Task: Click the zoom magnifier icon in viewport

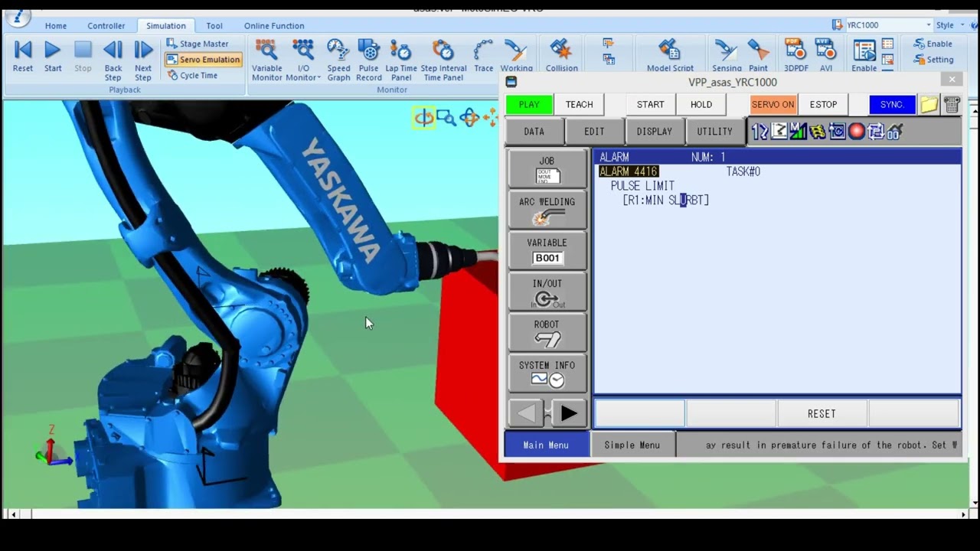Action: [446, 118]
